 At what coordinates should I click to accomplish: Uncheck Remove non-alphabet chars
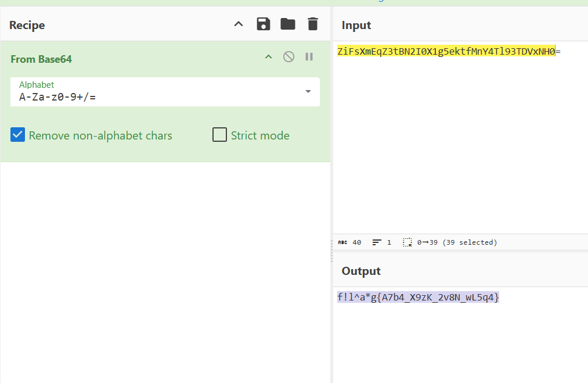click(17, 135)
